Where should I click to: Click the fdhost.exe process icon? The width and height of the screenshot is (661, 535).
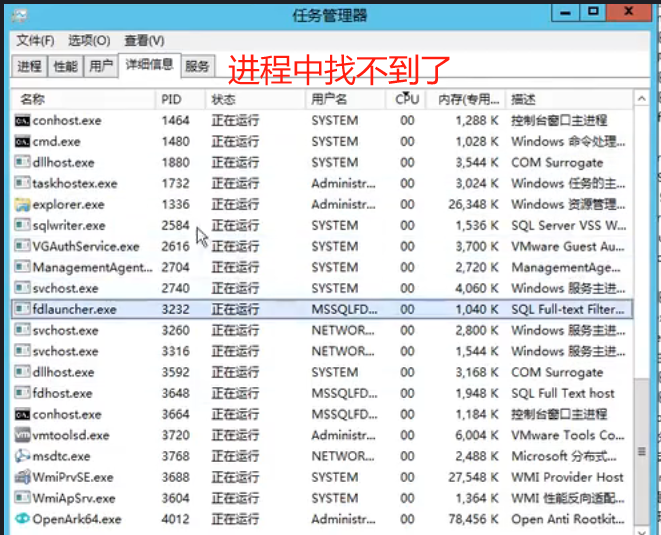coord(22,393)
